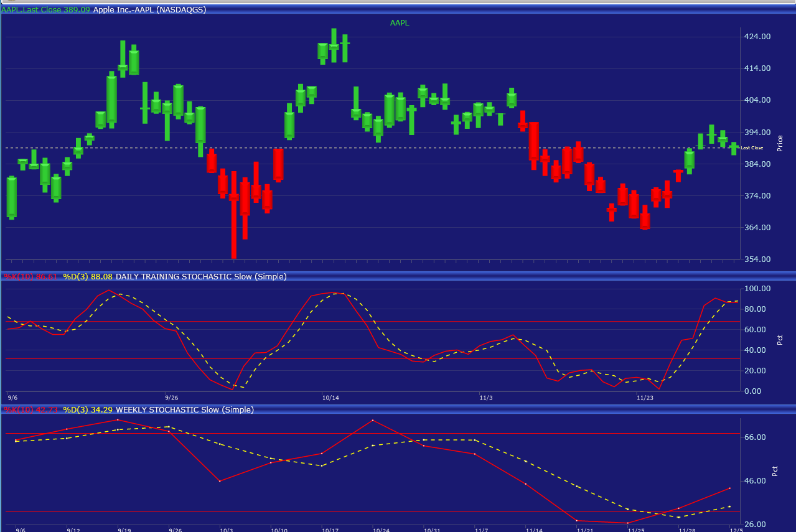Image resolution: width=796 pixels, height=532 pixels.
Task: Click the 10/3 date label on the weekly axis
Action: coord(227,530)
